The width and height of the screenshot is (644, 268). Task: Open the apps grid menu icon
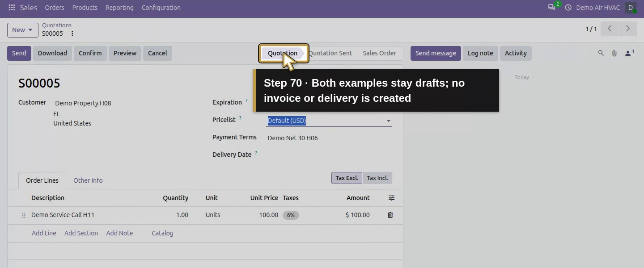click(12, 8)
